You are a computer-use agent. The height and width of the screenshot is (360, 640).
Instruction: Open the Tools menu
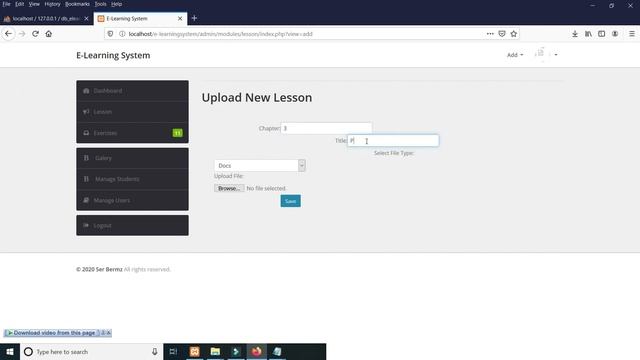click(x=100, y=4)
